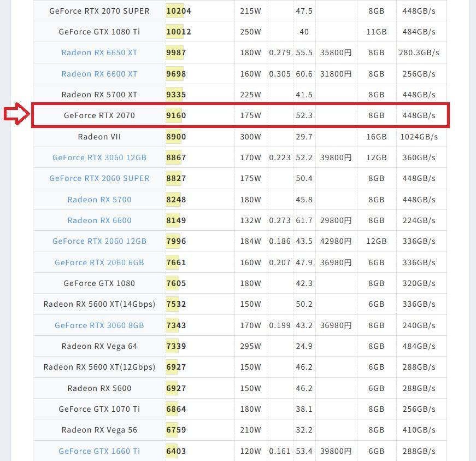Viewport: 476px width, 461px height.
Task: Open the Radeon RX 6600 link
Action: (99, 220)
